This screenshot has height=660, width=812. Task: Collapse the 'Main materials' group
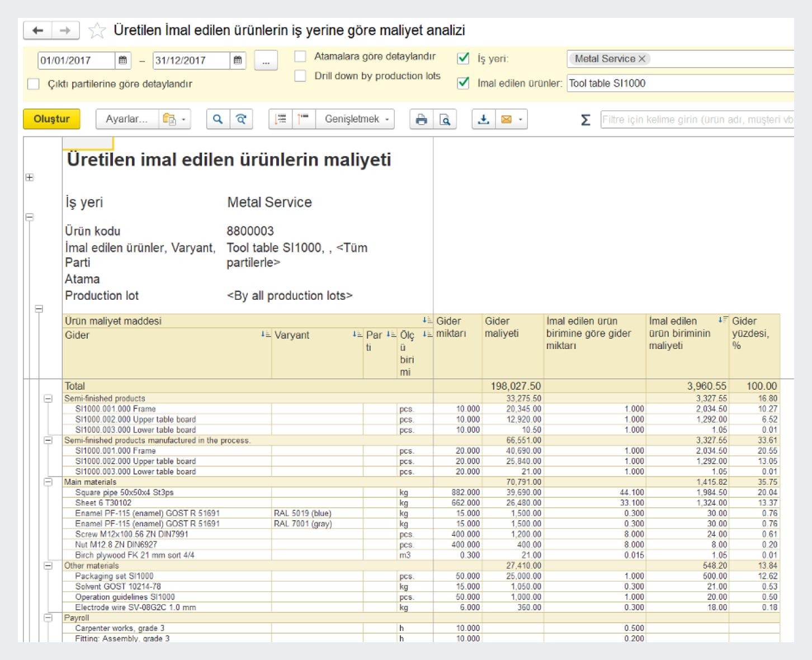pos(48,482)
